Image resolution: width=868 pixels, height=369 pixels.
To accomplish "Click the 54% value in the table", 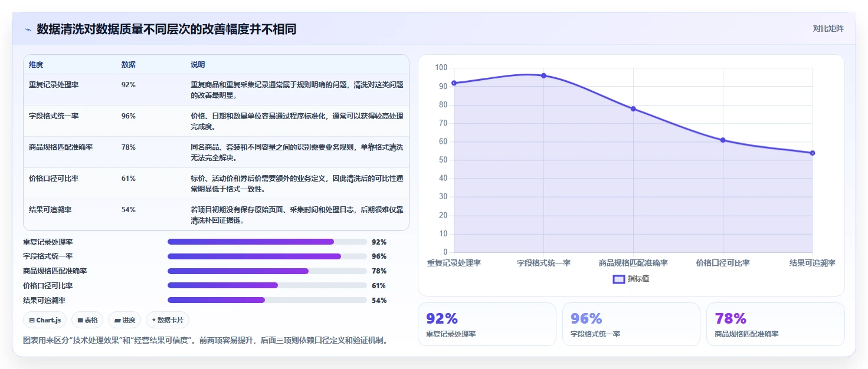I will coord(129,210).
